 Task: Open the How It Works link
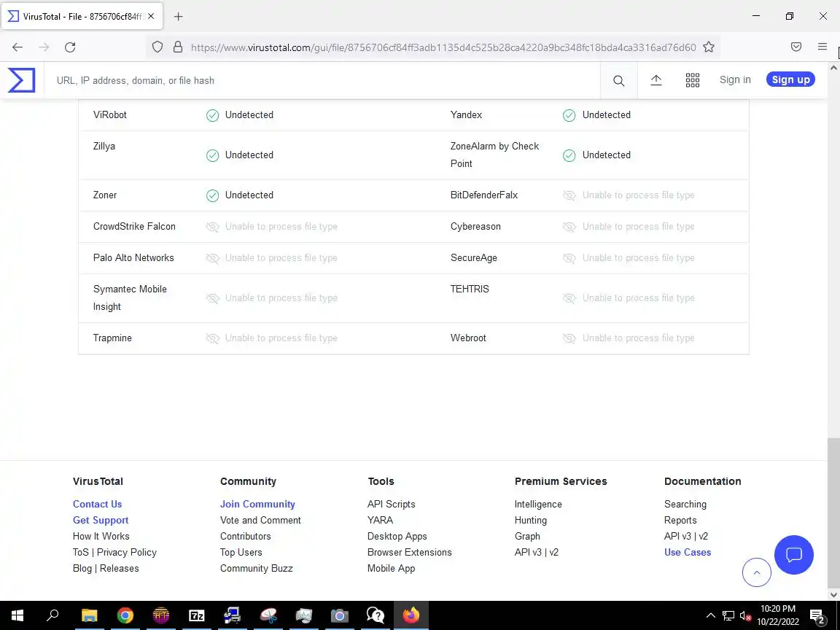coord(101,536)
